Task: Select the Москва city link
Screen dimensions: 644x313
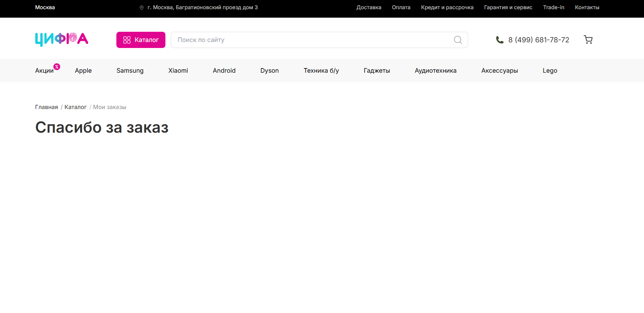Action: click(45, 7)
